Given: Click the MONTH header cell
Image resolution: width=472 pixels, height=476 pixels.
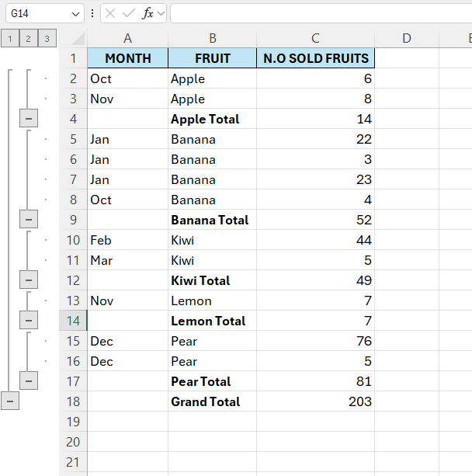Looking at the screenshot, I should tap(128, 58).
